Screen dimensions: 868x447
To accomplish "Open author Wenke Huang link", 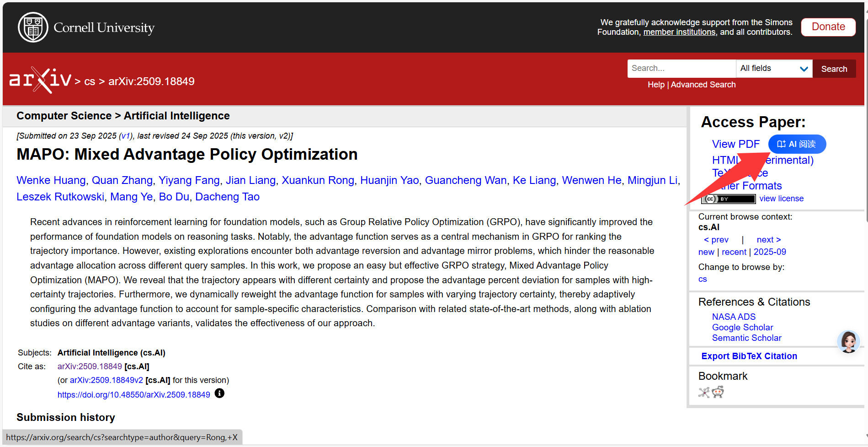I will coord(51,180).
